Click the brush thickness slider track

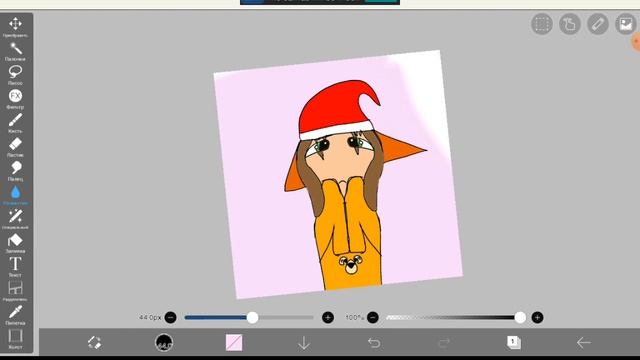point(249,317)
